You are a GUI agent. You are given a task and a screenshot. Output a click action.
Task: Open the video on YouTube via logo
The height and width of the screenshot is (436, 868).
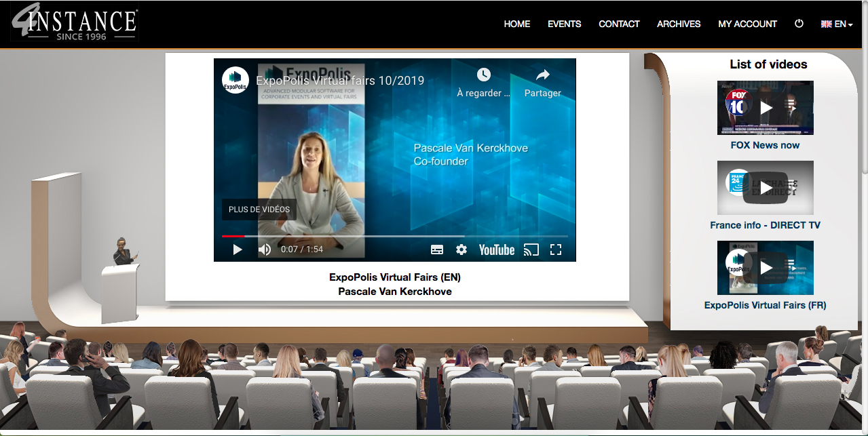pos(497,250)
